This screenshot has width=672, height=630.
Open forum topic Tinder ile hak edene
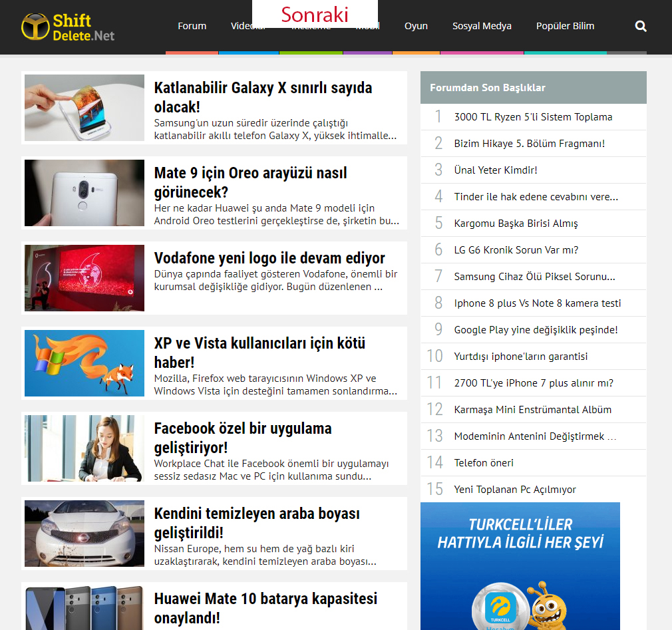[x=536, y=197]
